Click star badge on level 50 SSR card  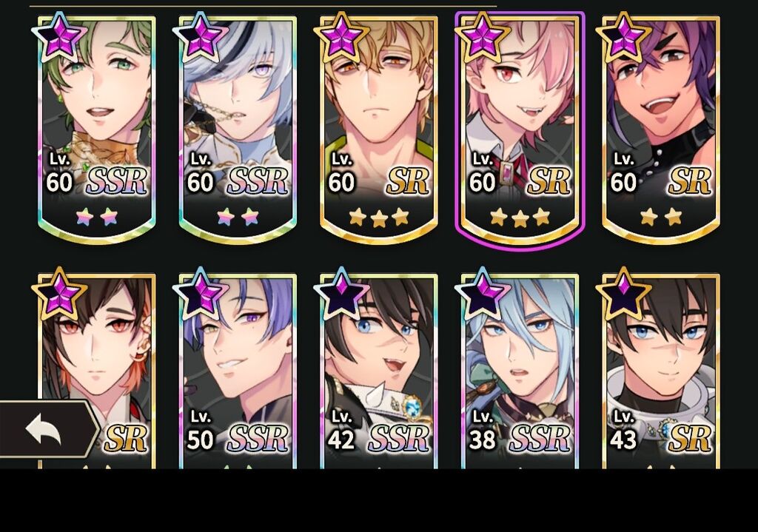pyautogui.click(x=200, y=293)
